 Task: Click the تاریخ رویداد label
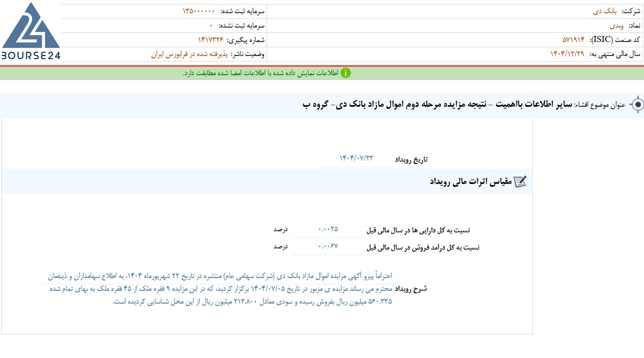[x=411, y=160]
